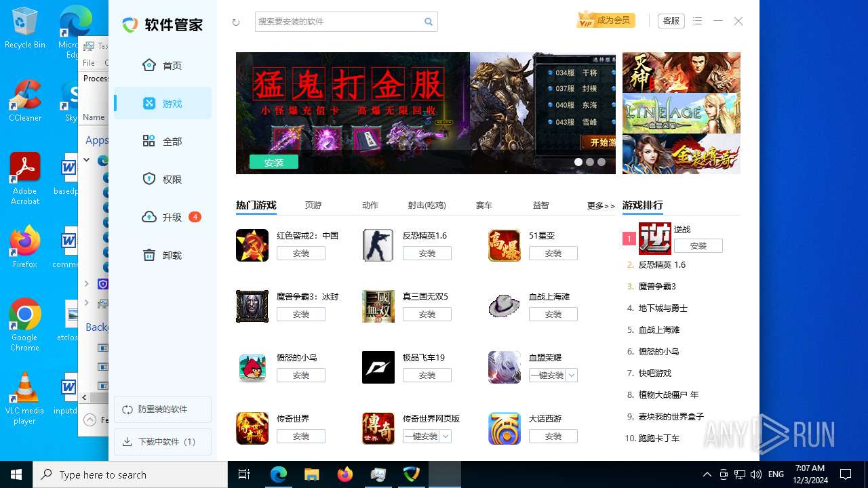Image resolution: width=868 pixels, height=488 pixels.
Task: Click the 客服 customer service button
Action: [671, 21]
